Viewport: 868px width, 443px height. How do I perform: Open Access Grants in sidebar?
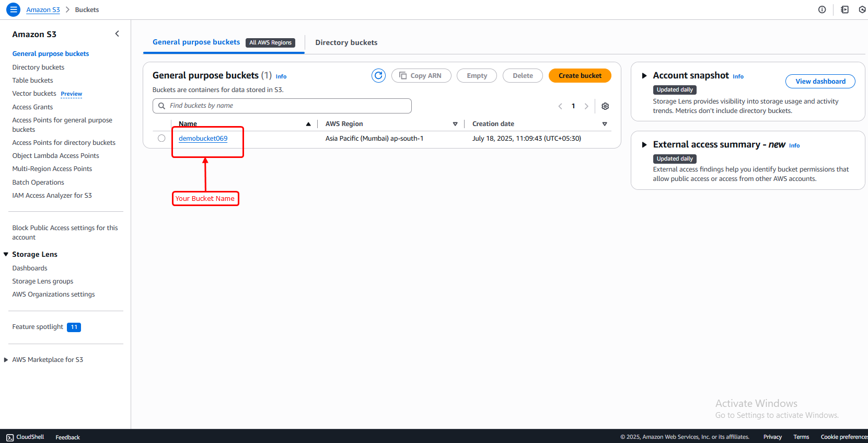pos(32,107)
